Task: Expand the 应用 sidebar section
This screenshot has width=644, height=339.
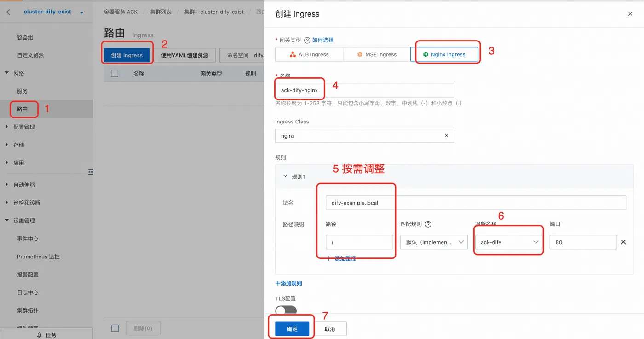Action: click(x=6, y=163)
